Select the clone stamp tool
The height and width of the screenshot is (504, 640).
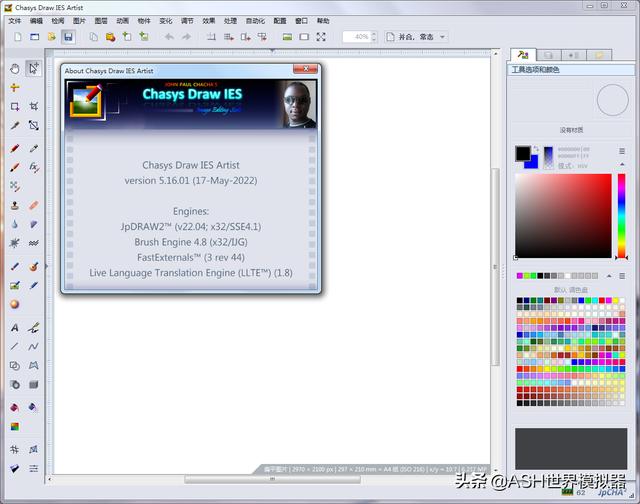15,205
